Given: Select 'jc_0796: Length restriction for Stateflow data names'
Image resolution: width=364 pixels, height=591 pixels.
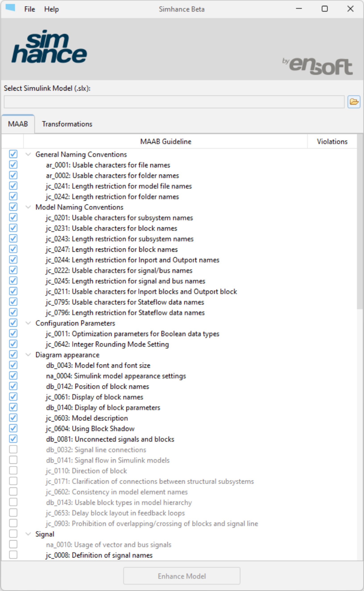Looking at the screenshot, I should pos(125,313).
